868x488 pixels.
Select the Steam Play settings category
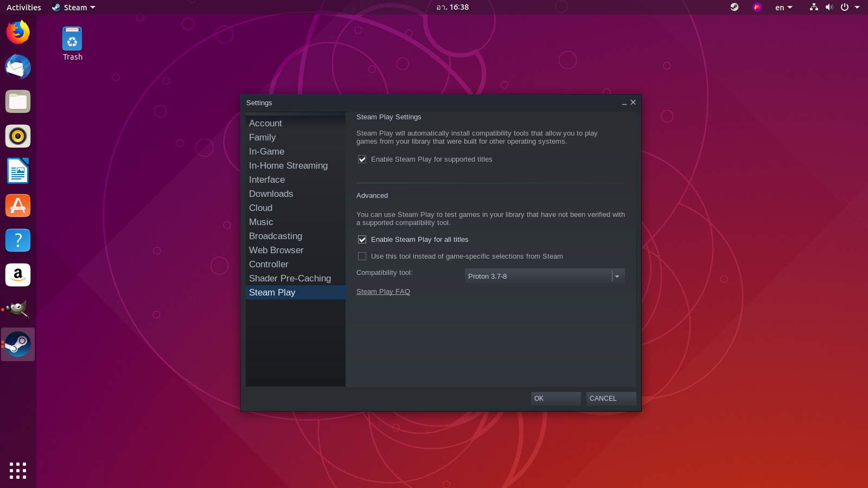296,292
